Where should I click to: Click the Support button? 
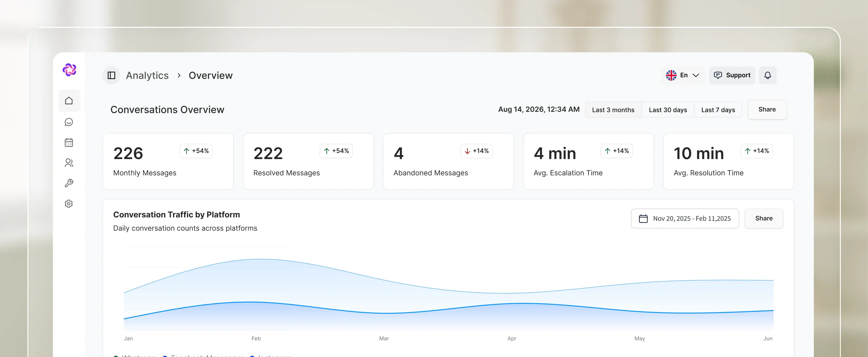click(732, 75)
